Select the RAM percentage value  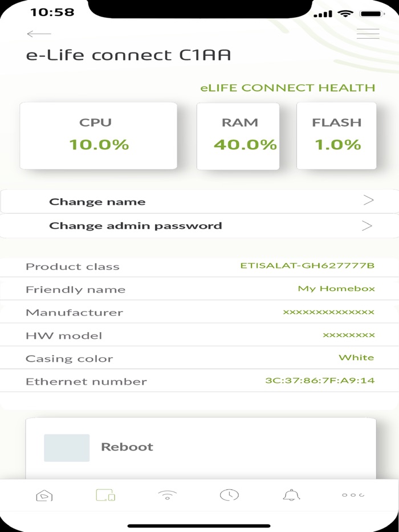[x=246, y=144]
